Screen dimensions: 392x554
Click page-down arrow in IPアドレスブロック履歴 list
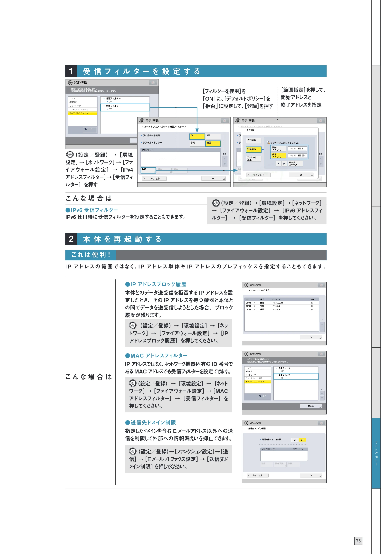click(322, 329)
